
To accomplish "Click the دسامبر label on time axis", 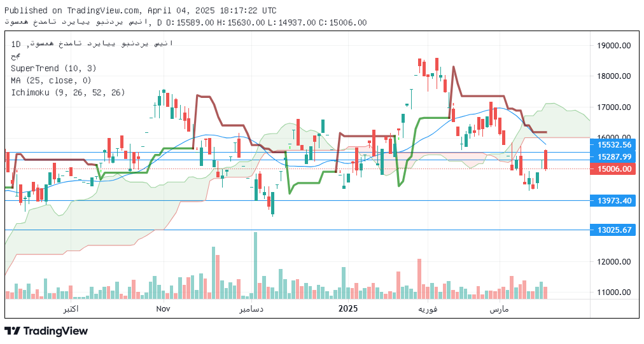I will [251, 309].
